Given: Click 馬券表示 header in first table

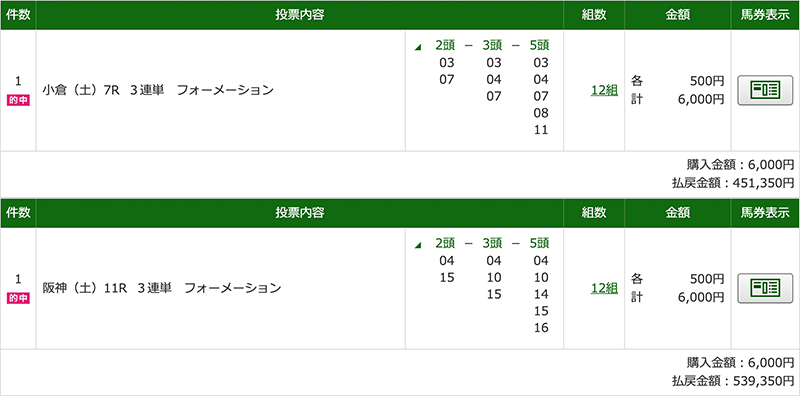Looking at the screenshot, I should click(x=765, y=15).
